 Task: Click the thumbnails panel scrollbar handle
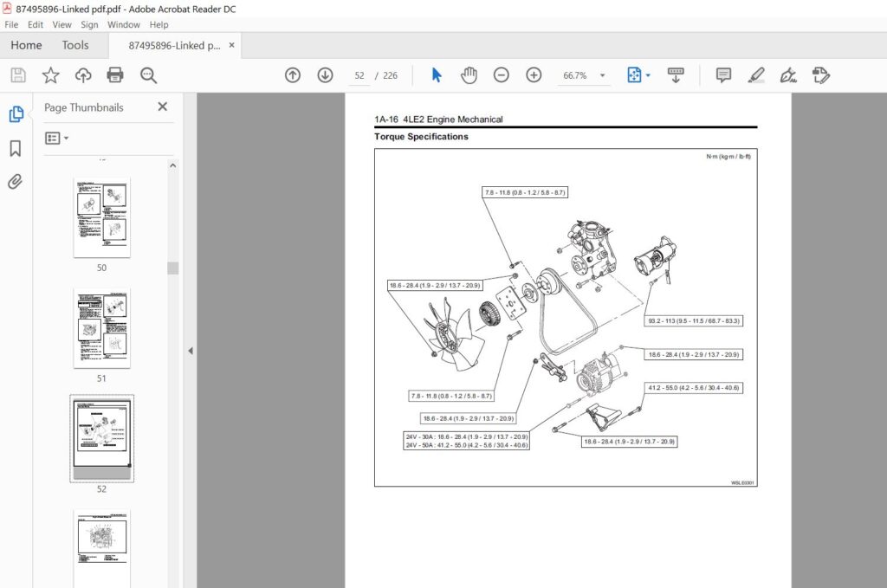point(172,268)
